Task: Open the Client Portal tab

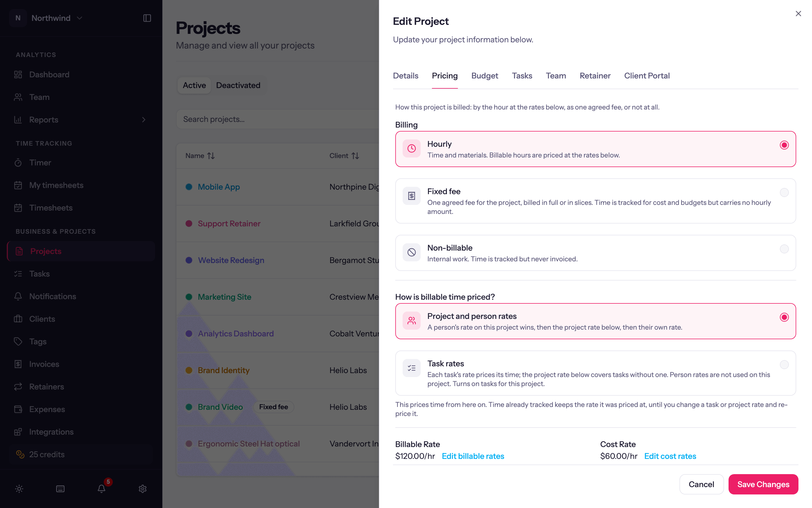Action: click(x=646, y=76)
